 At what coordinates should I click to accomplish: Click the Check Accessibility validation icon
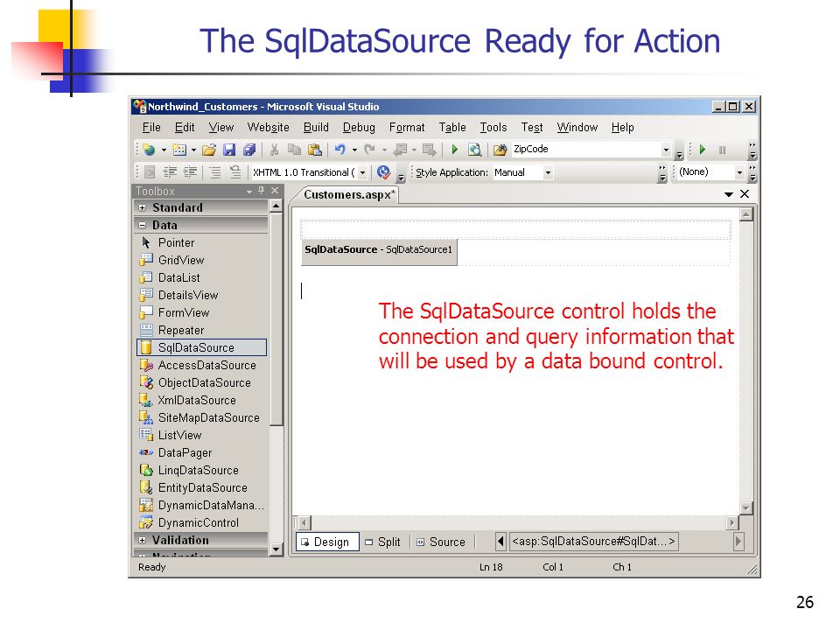383,172
